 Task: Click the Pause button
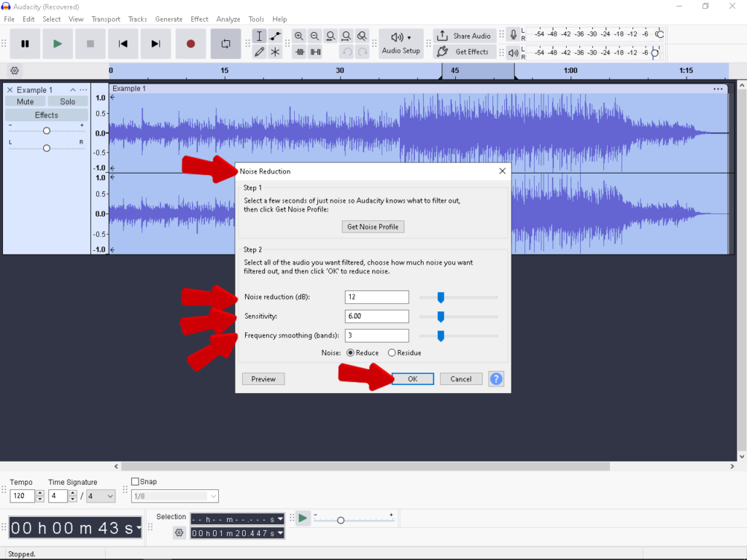(x=25, y=44)
